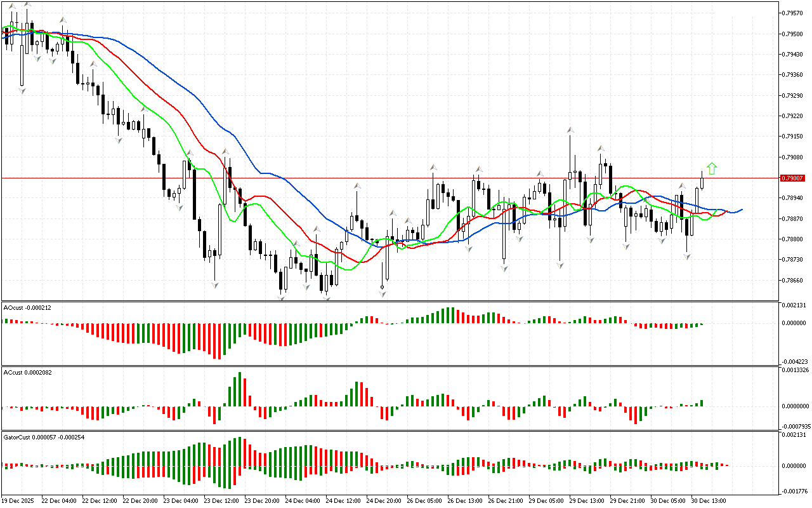The width and height of the screenshot is (812, 508).
Task: Click the down fractal arrow under the last swing low
Action: [x=687, y=257]
